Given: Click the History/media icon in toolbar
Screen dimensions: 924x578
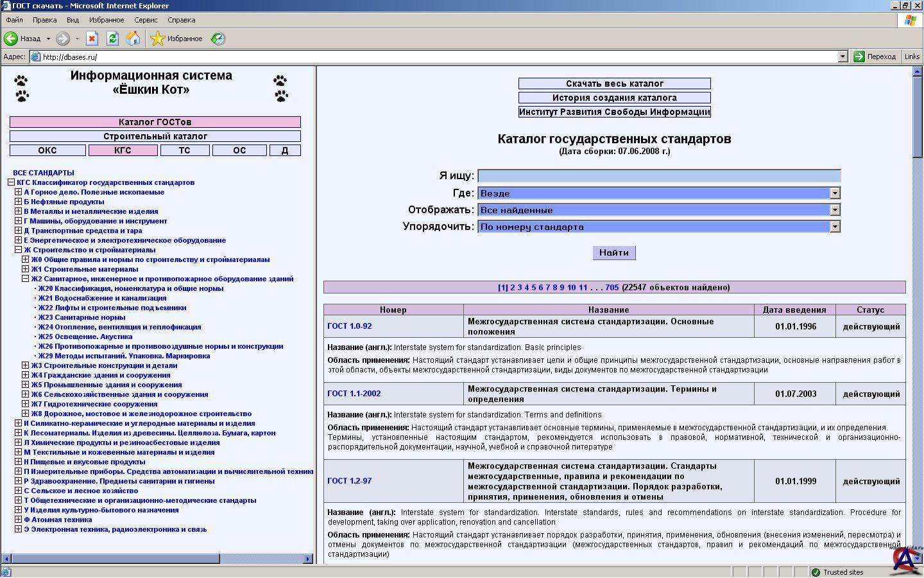Looking at the screenshot, I should click(x=218, y=39).
